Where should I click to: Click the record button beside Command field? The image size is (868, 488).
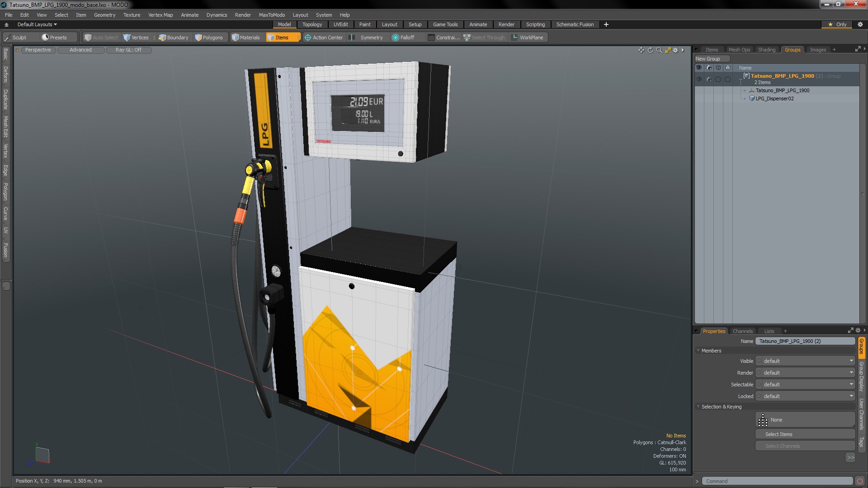pos(860,481)
